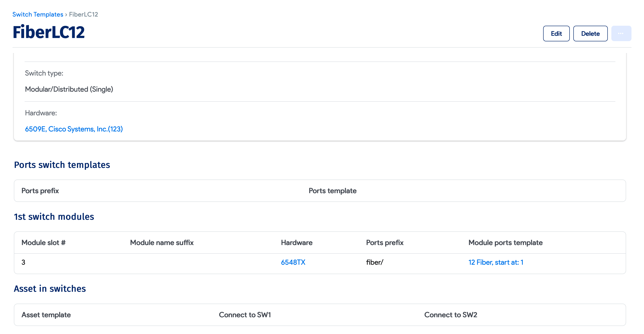Open the 12 Fiber module ports template
The height and width of the screenshot is (334, 644).
pos(496,262)
